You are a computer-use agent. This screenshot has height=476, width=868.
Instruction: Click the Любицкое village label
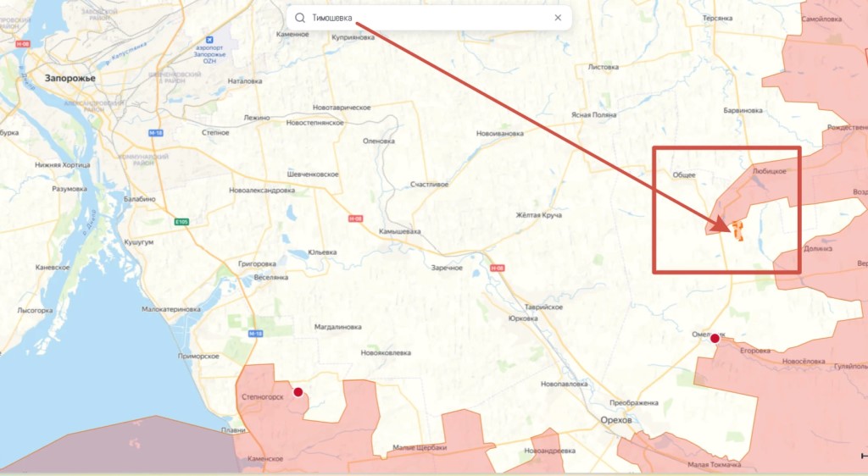(769, 171)
